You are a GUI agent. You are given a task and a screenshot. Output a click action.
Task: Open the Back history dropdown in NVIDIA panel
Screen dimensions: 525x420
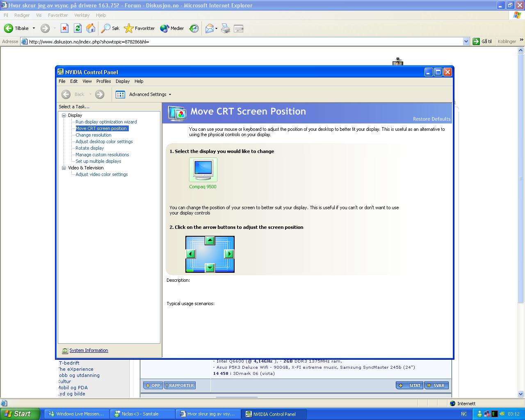(x=90, y=95)
